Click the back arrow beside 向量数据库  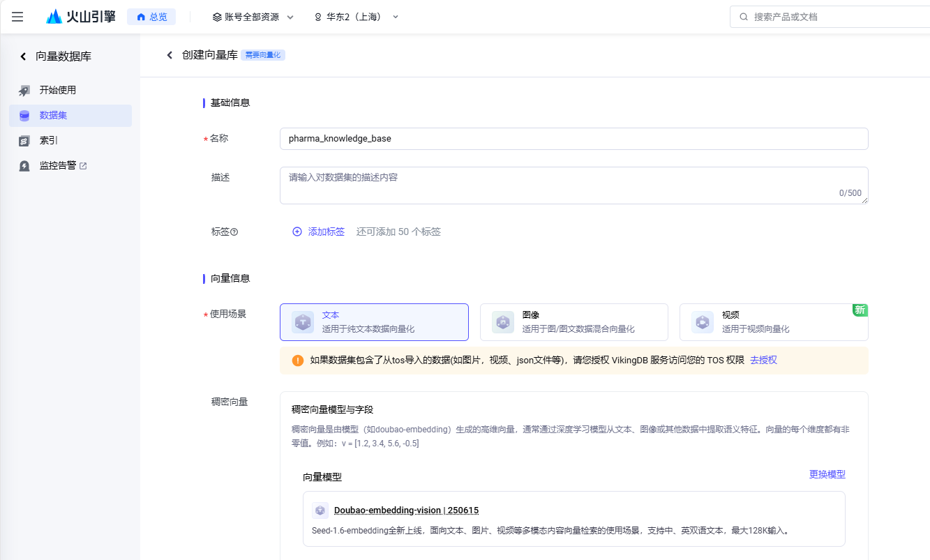(x=23, y=56)
